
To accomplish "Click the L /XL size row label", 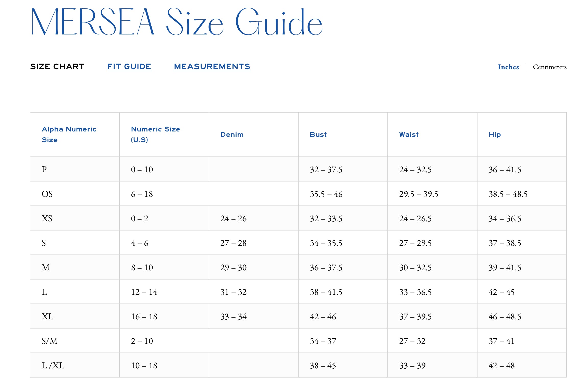I will pyautogui.click(x=53, y=366).
